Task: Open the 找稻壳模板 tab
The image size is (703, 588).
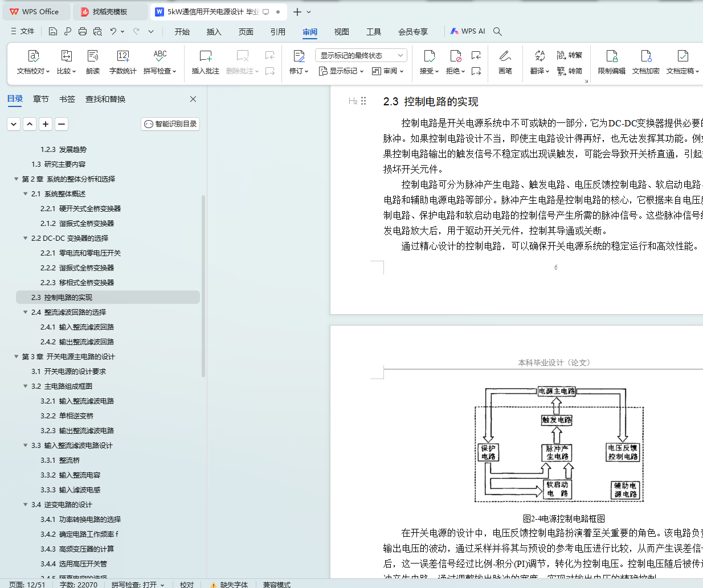Action: [x=110, y=11]
